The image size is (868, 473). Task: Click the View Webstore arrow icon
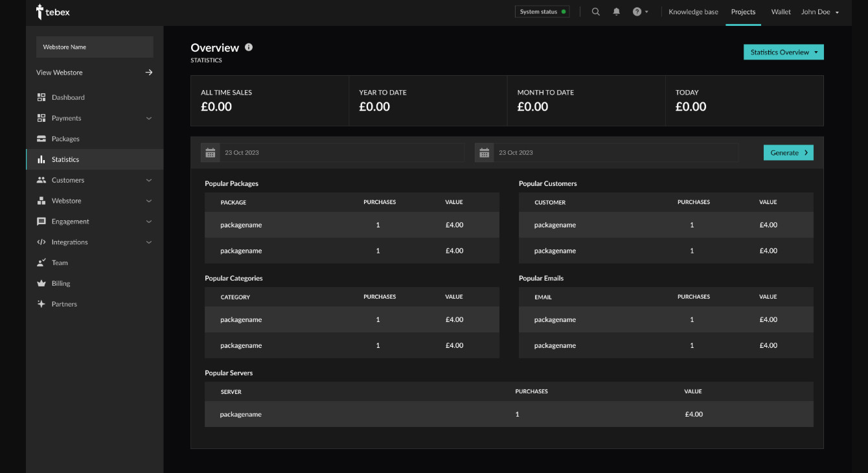pyautogui.click(x=149, y=73)
